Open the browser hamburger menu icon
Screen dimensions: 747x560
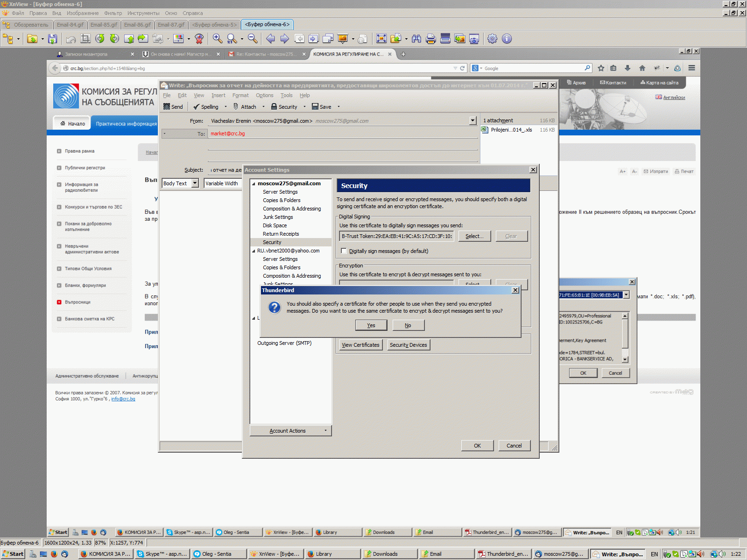point(691,68)
